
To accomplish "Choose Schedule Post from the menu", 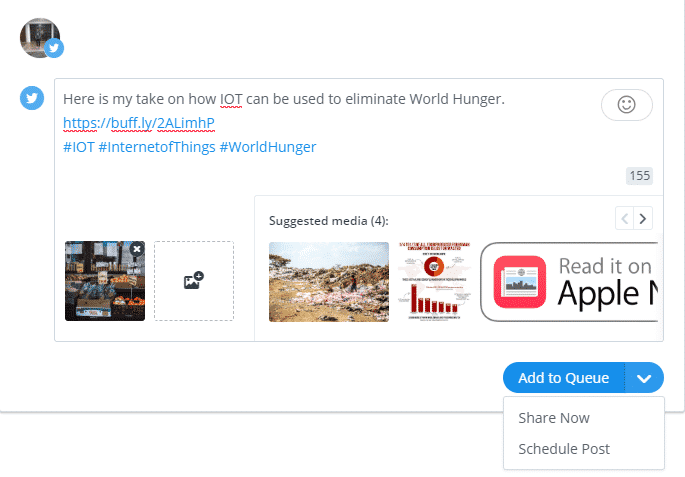I will [x=564, y=449].
